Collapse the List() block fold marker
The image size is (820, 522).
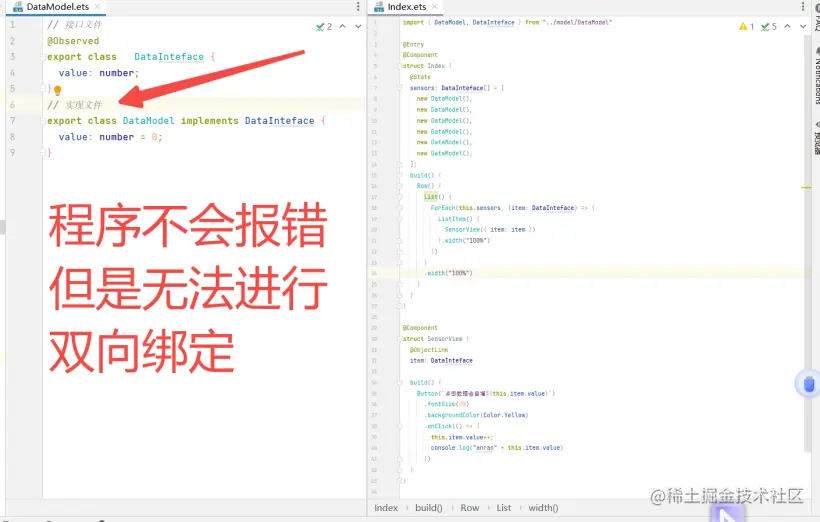click(x=400, y=197)
